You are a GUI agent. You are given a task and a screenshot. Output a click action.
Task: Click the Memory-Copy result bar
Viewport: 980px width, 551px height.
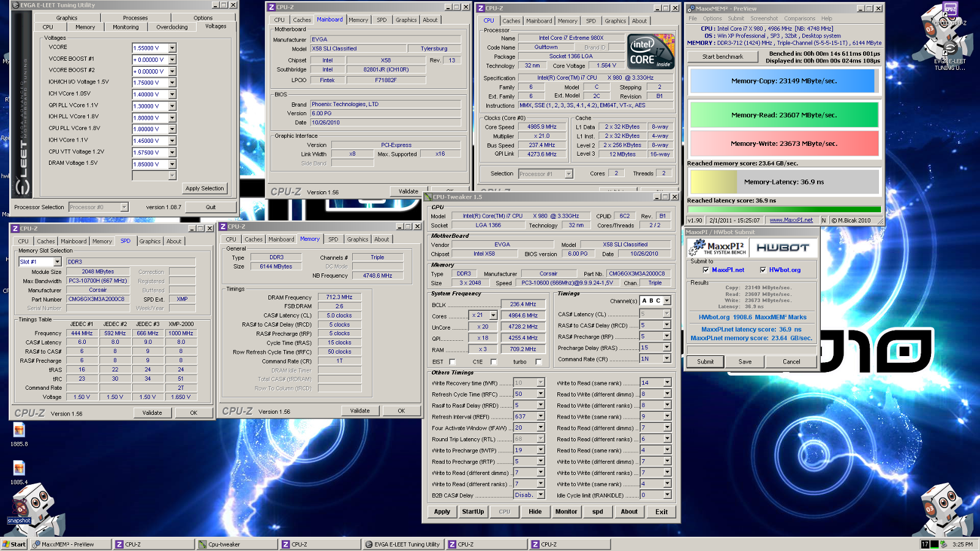click(x=783, y=81)
